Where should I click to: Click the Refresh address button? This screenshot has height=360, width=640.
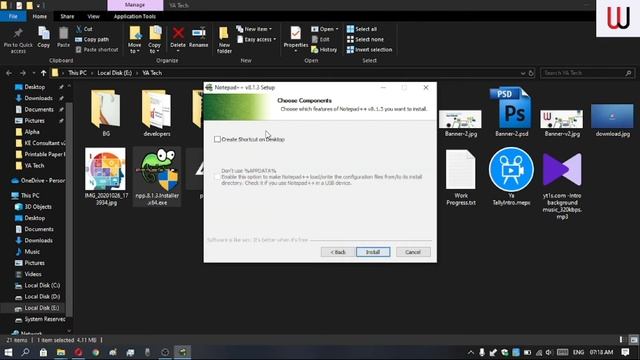[x=531, y=73]
